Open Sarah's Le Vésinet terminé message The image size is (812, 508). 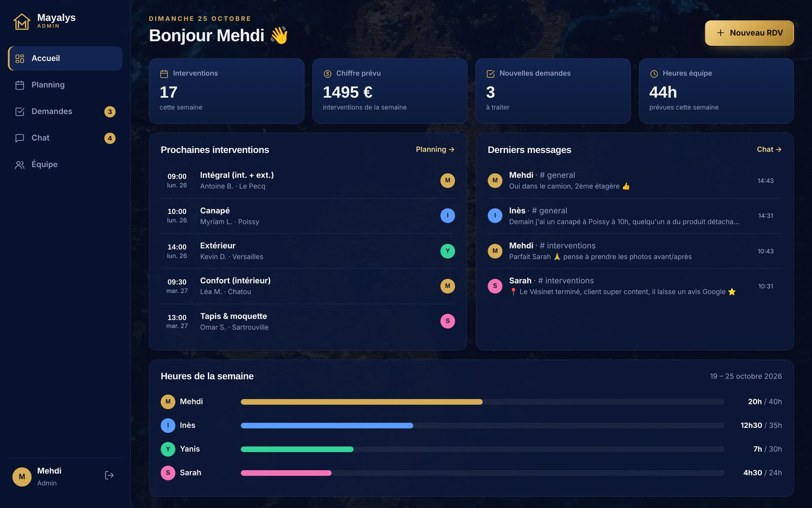634,286
